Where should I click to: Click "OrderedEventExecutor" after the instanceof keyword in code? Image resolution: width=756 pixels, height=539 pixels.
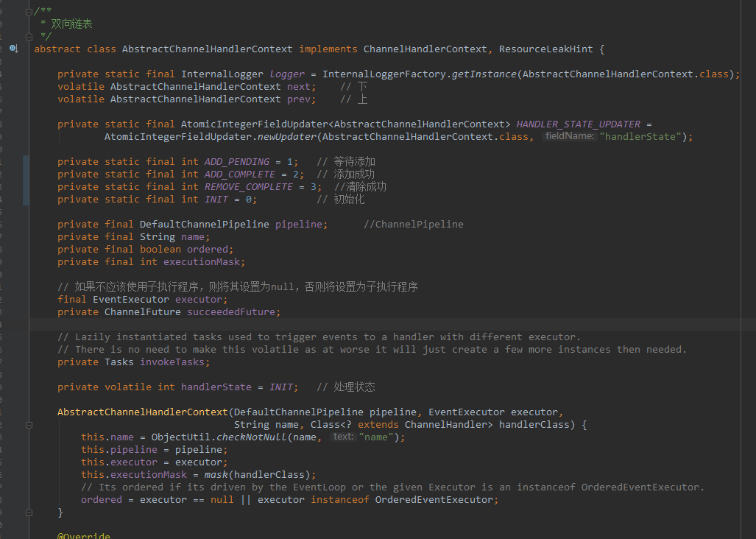coord(434,501)
